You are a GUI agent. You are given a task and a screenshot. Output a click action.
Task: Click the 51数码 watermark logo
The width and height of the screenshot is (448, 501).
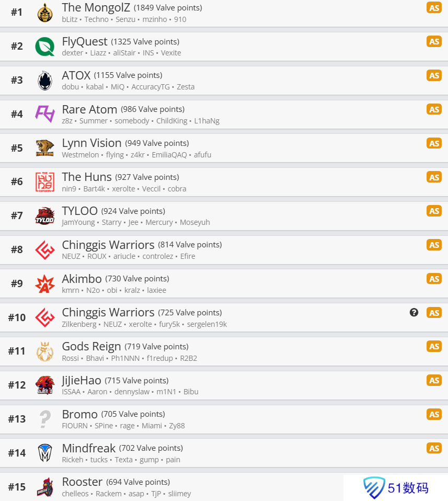[396, 488]
